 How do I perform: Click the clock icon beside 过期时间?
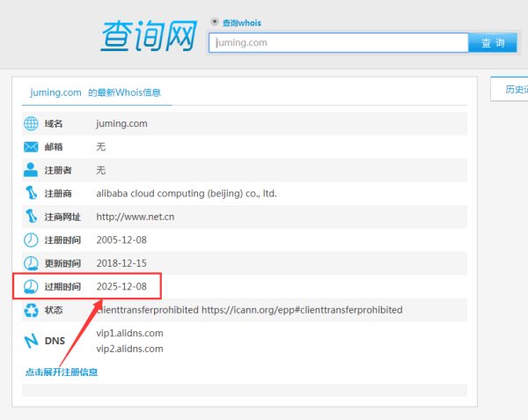pos(31,287)
